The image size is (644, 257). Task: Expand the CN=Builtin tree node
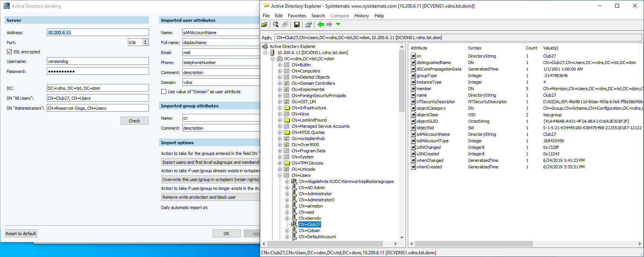click(x=280, y=65)
